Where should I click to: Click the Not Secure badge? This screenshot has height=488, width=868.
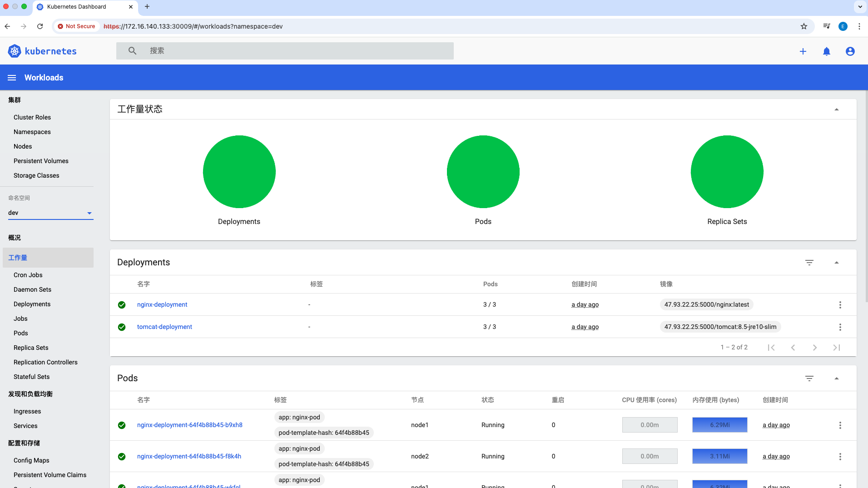point(76,26)
